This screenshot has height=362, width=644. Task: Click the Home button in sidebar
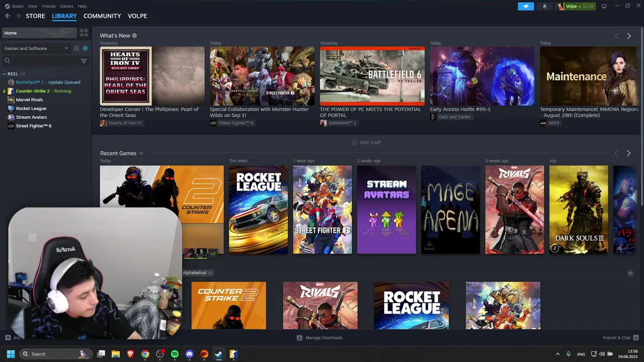click(39, 33)
